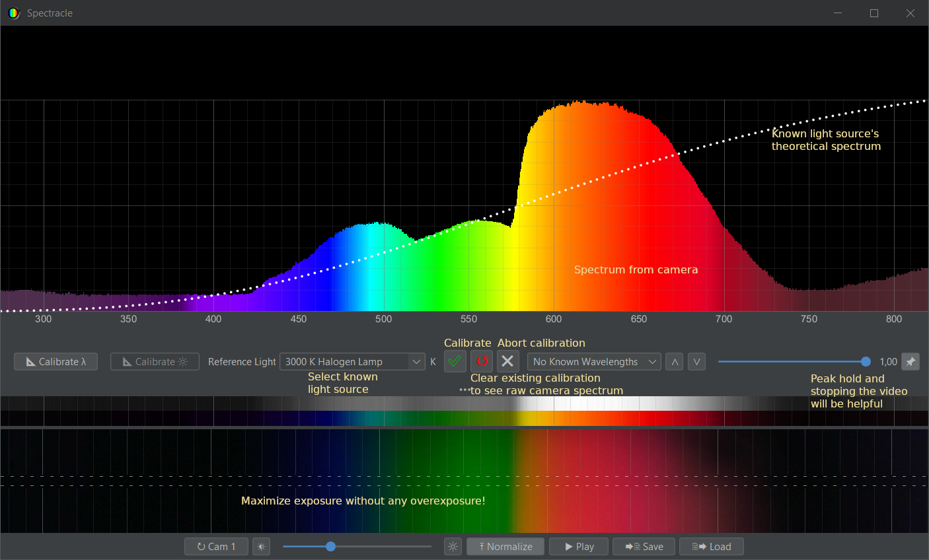Maximize the Spectracle window
The height and width of the screenshot is (560, 929).
coord(874,13)
